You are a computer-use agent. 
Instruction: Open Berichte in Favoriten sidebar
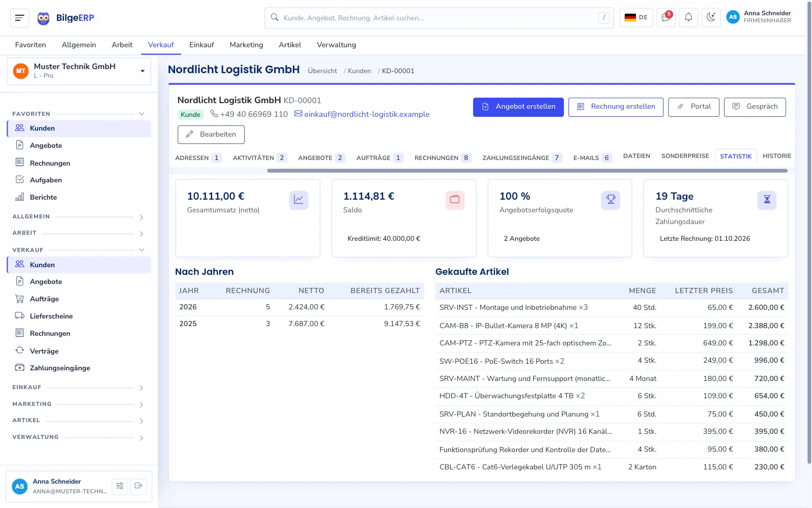(x=79, y=197)
